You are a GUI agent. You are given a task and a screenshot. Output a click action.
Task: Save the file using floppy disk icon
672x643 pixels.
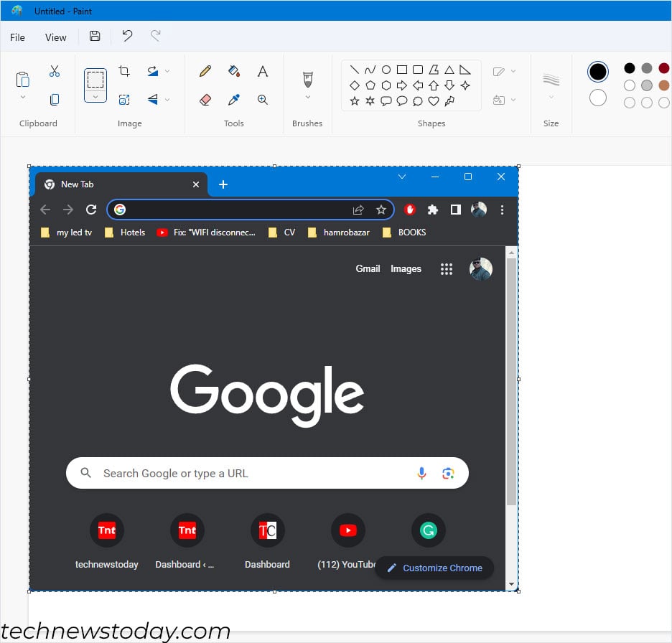click(x=95, y=37)
